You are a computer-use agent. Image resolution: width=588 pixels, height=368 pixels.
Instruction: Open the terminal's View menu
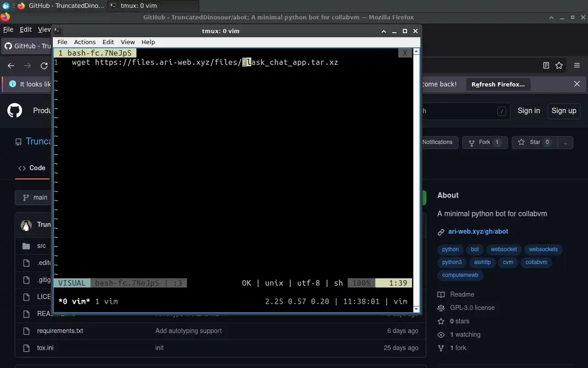click(128, 42)
